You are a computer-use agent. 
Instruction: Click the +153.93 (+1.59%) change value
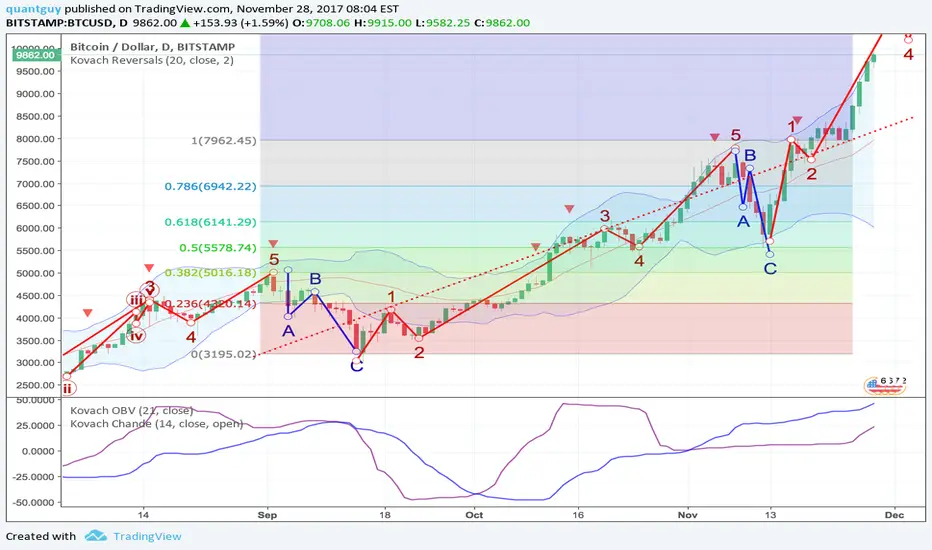[x=241, y=23]
